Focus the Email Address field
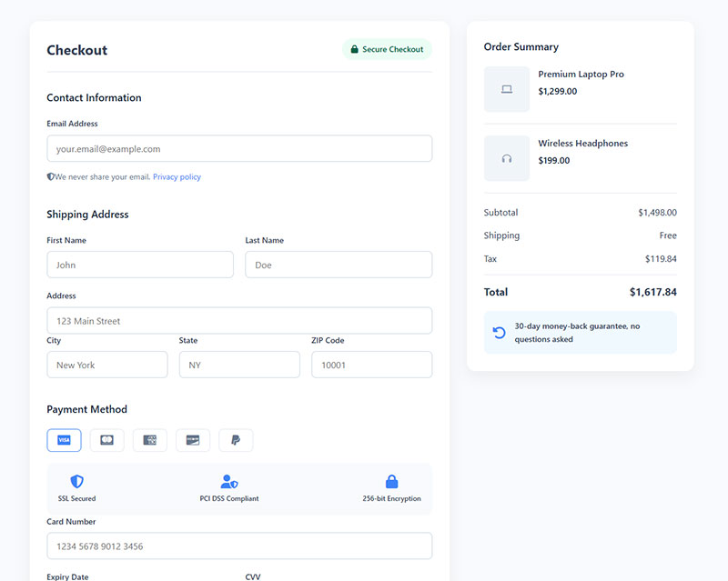Screen dimensions: 728x581 pyautogui.click(x=239, y=149)
